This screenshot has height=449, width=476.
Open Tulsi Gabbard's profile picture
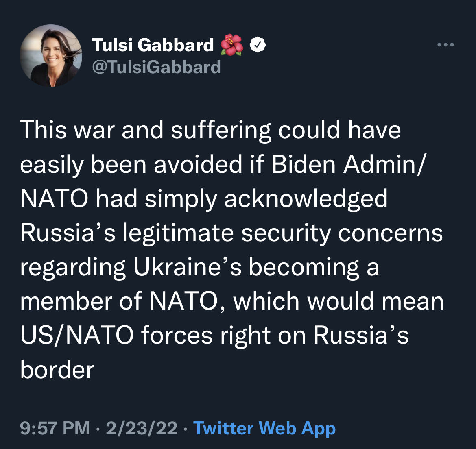[51, 56]
